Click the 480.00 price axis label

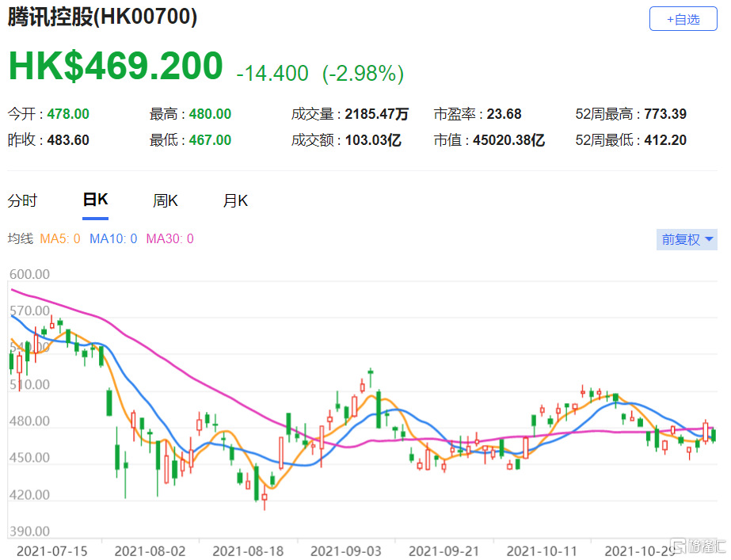click(29, 421)
